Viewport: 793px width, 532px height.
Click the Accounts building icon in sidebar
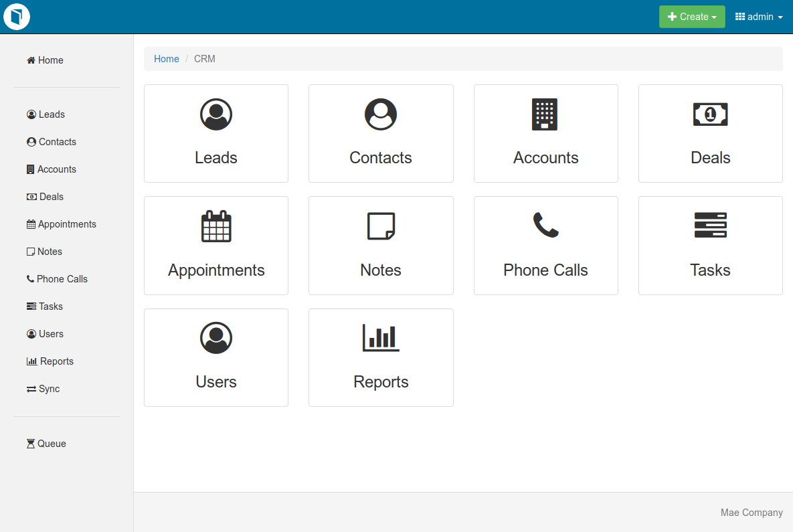click(x=31, y=169)
